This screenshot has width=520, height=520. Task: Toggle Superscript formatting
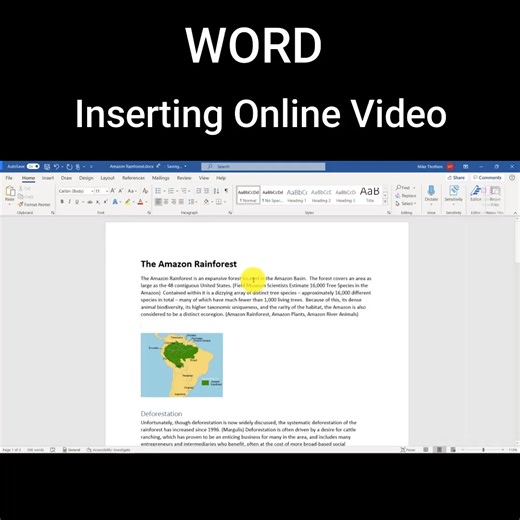tap(105, 202)
